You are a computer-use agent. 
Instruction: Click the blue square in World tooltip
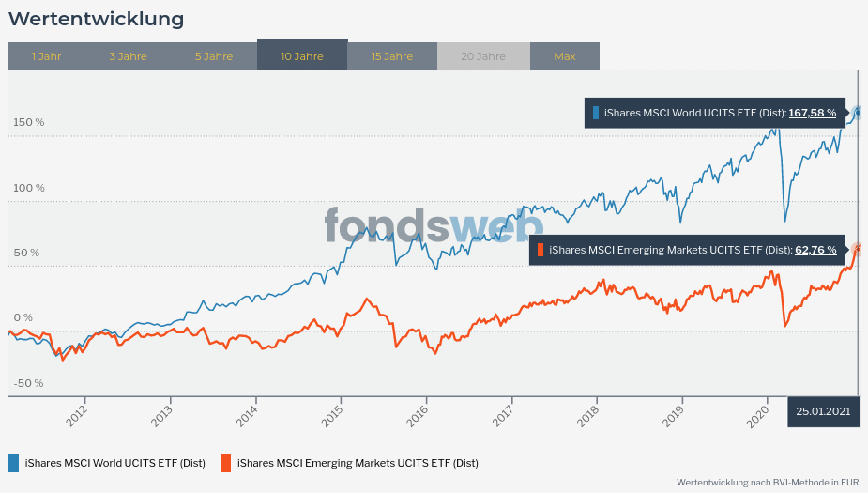(596, 113)
